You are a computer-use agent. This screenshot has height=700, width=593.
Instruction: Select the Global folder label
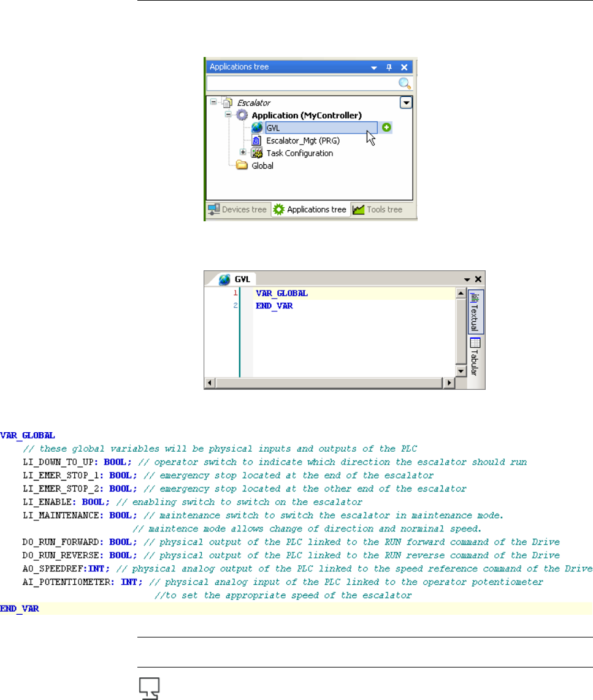262,165
